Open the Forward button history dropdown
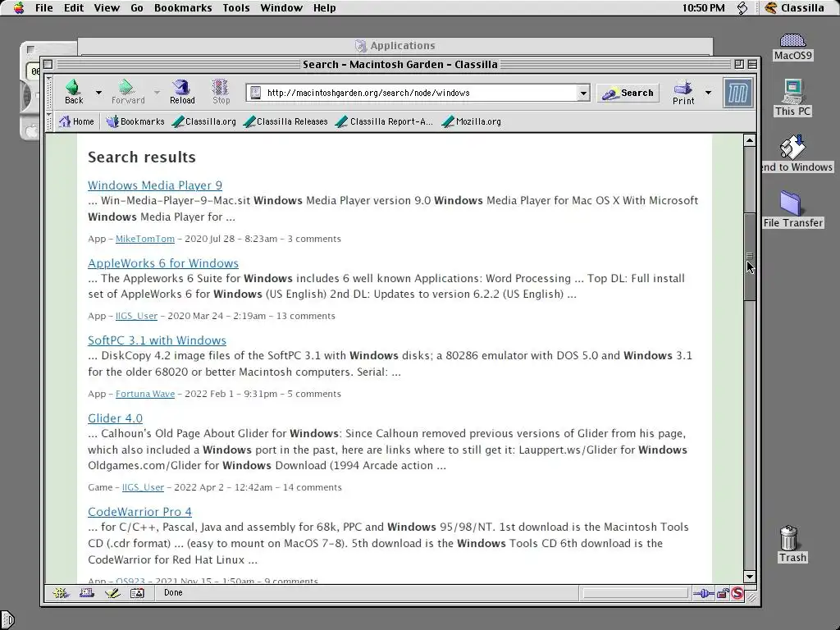The image size is (840, 630). coord(157,93)
